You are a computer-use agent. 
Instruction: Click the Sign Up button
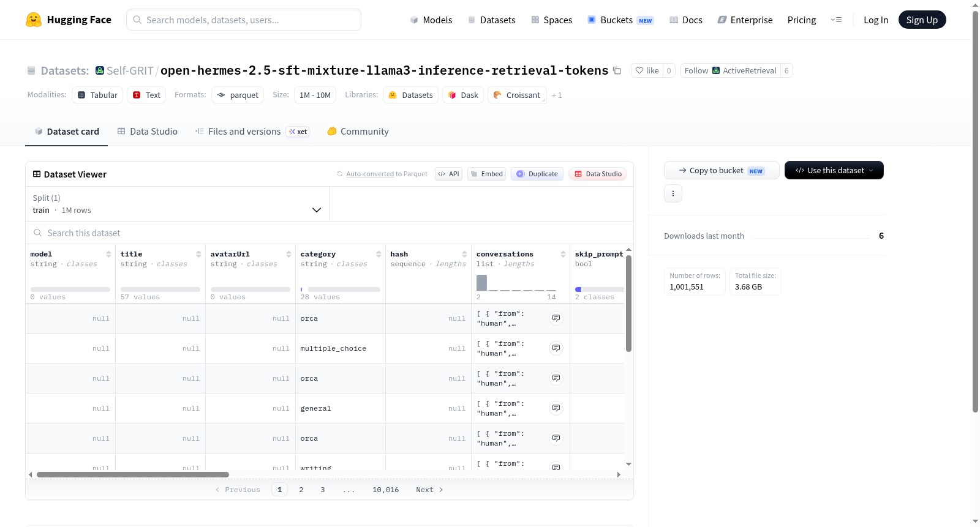tap(922, 20)
